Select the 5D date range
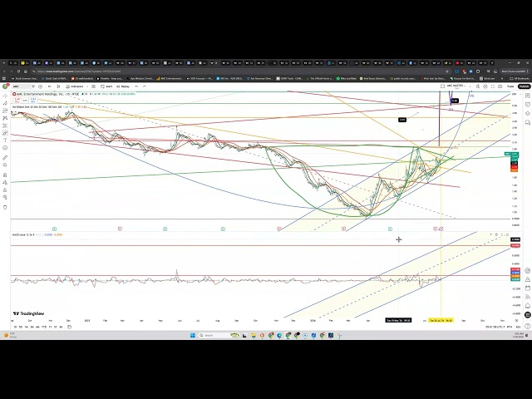 pyautogui.click(x=21, y=327)
